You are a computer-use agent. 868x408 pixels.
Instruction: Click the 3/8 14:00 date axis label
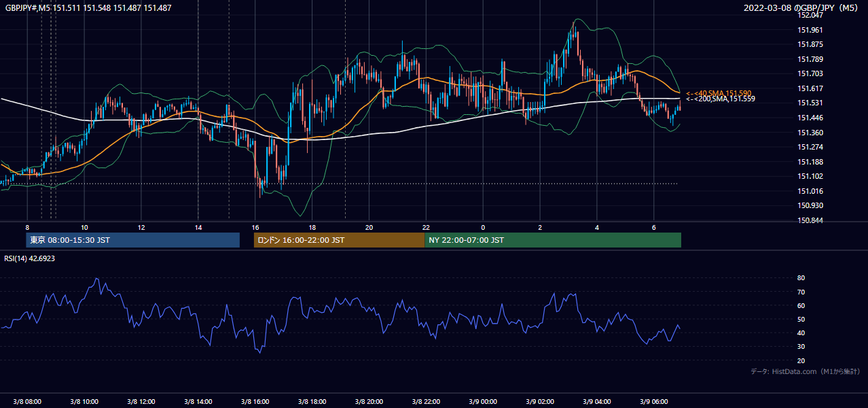pos(198,402)
